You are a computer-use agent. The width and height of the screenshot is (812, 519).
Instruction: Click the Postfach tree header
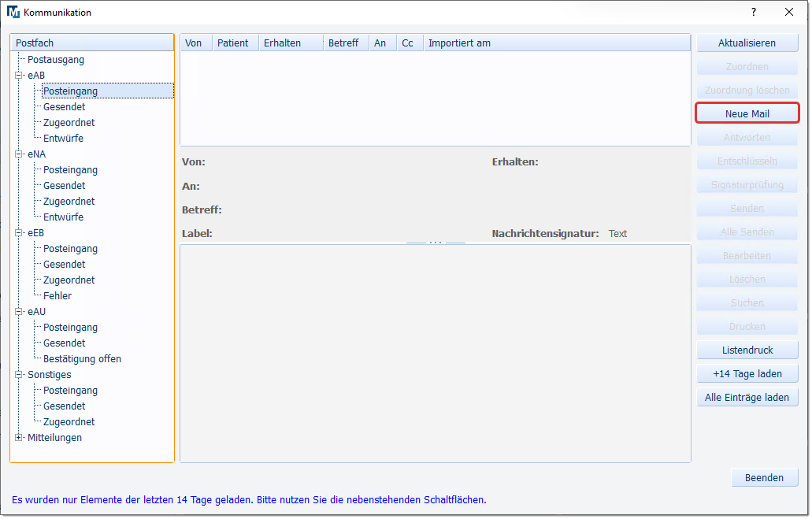point(92,43)
